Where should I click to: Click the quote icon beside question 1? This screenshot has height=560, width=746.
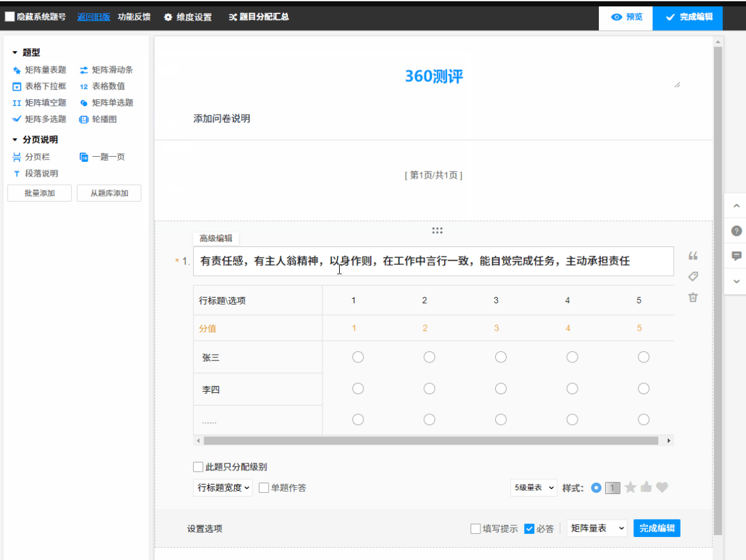[x=693, y=256]
